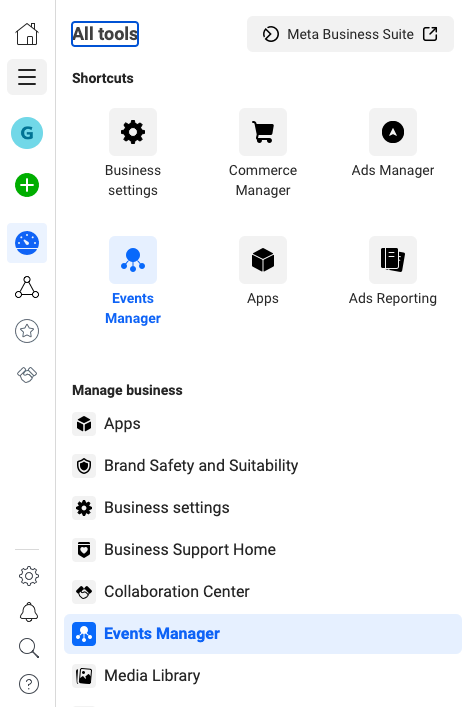
Task: Click the green plus create button
Action: [27, 185]
